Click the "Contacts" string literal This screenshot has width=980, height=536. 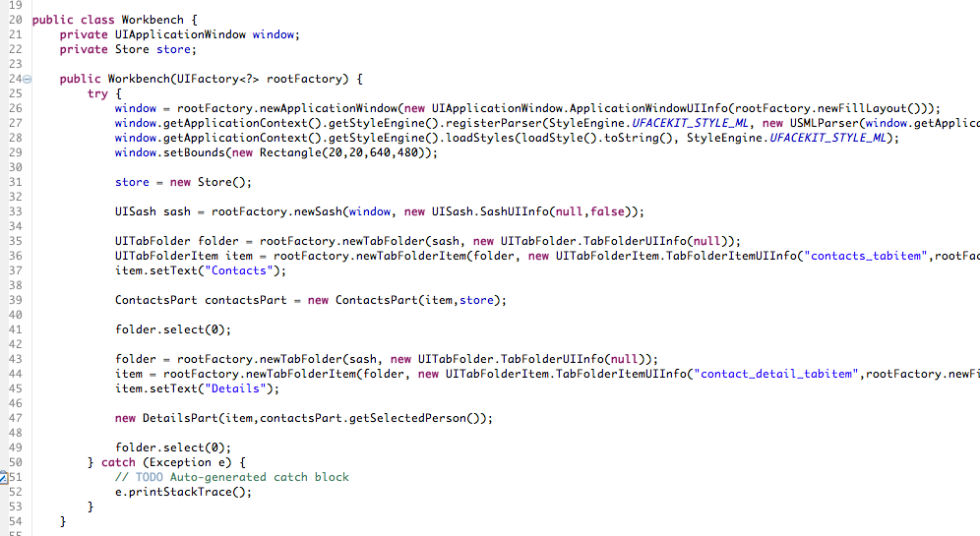coord(239,271)
